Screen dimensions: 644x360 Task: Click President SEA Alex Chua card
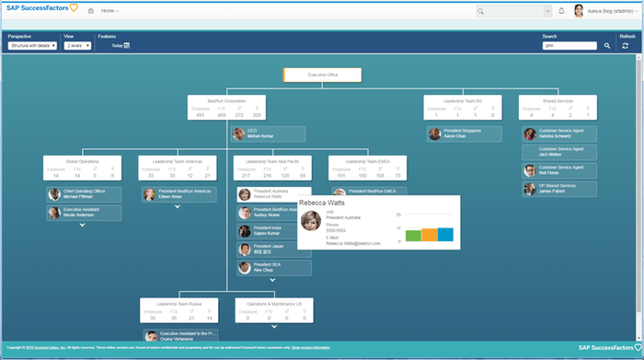(274, 268)
